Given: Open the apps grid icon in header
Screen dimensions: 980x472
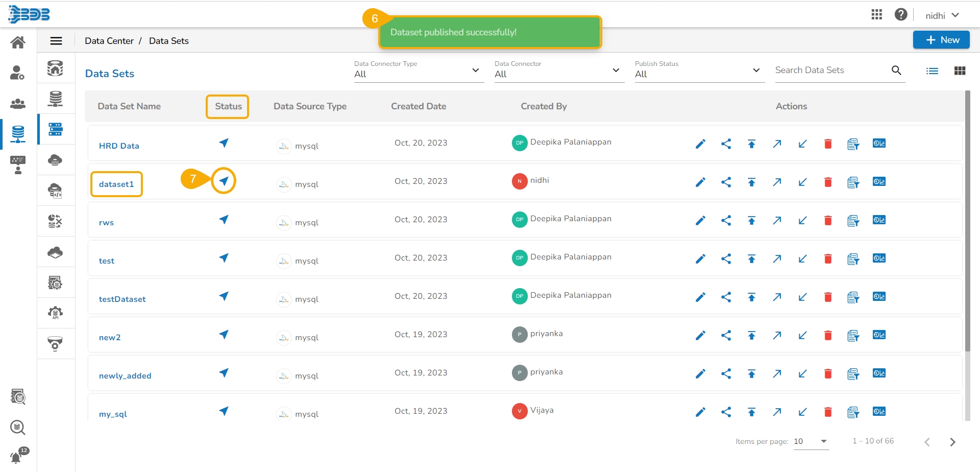Looking at the screenshot, I should click(876, 15).
